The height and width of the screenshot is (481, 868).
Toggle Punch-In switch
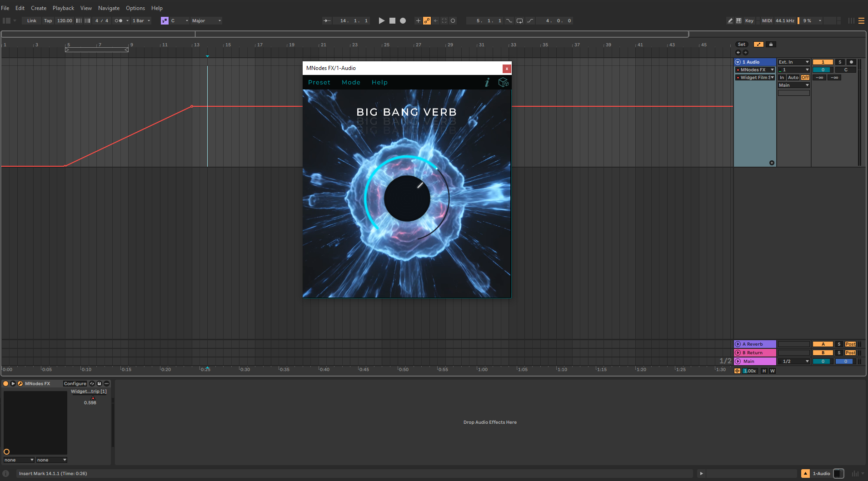tap(509, 21)
